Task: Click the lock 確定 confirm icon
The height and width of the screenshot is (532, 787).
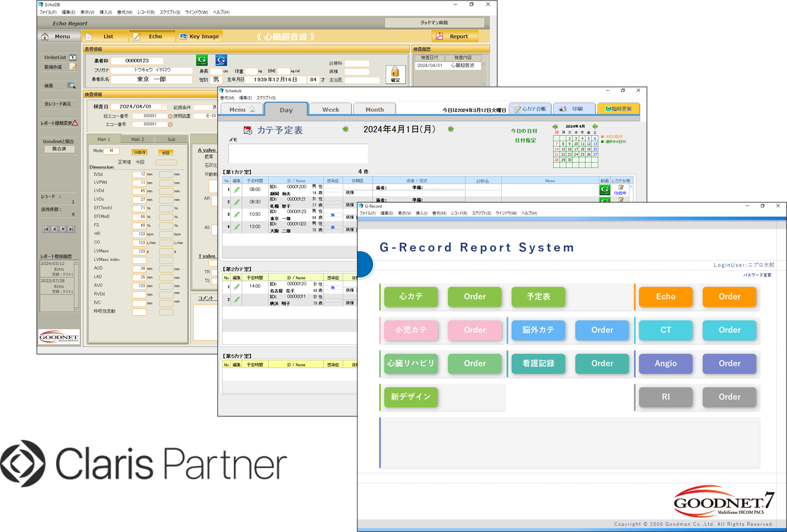Action: coord(395,74)
